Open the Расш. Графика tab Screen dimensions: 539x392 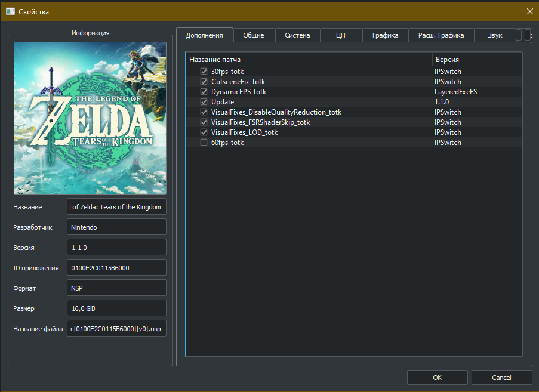point(441,35)
